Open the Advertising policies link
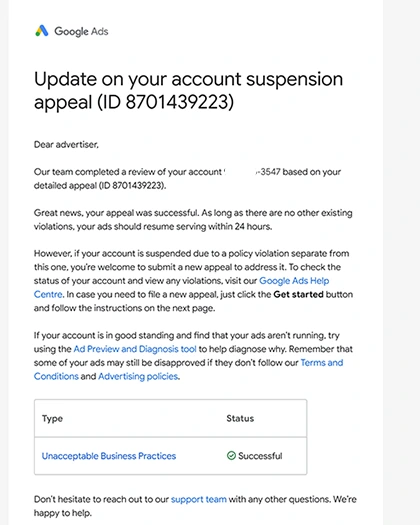The image size is (420, 525). point(138,376)
